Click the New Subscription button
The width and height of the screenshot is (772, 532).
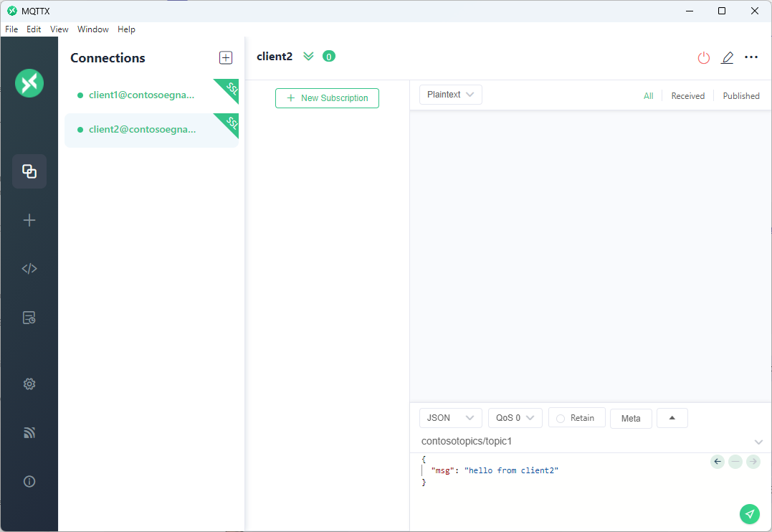(327, 98)
